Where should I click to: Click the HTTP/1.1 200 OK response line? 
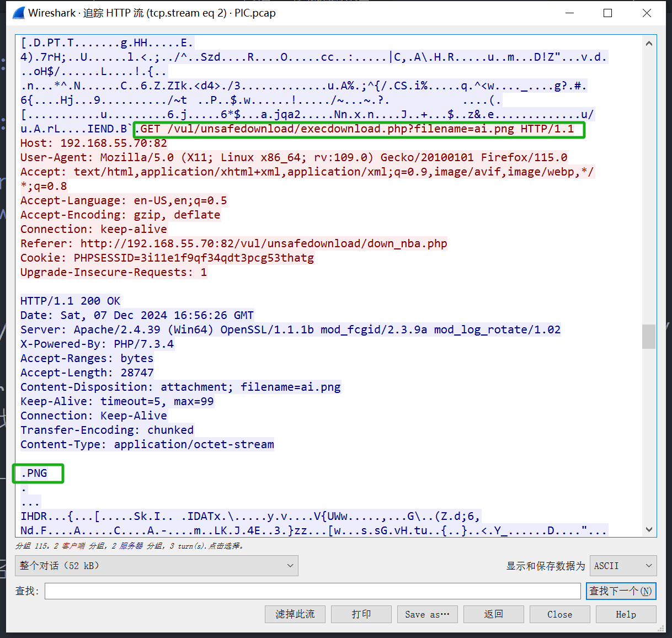(x=70, y=301)
